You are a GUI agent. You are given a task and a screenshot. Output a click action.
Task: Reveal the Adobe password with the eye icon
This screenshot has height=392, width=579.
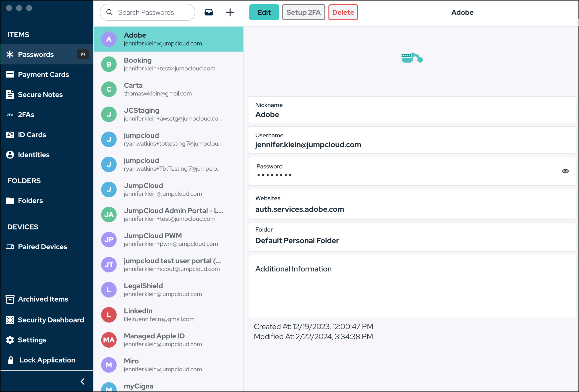[565, 171]
